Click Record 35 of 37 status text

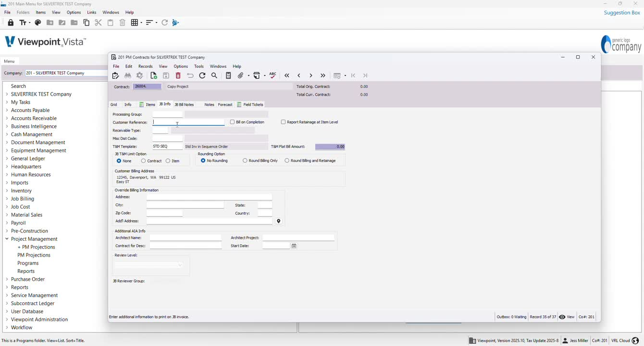tap(543, 317)
